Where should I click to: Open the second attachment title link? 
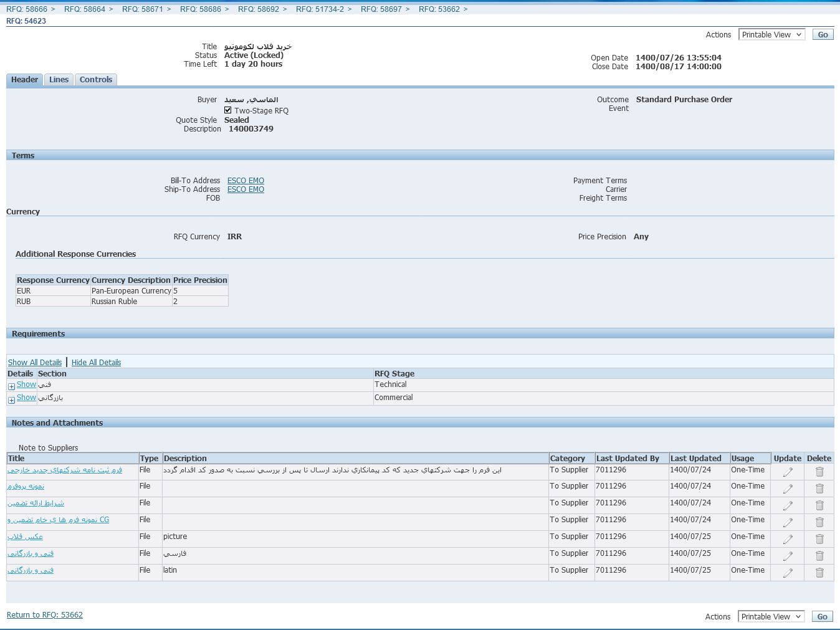point(26,486)
